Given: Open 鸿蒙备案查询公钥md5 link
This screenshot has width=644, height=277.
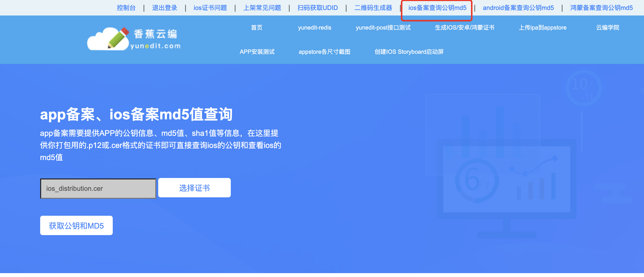Looking at the screenshot, I should 601,8.
